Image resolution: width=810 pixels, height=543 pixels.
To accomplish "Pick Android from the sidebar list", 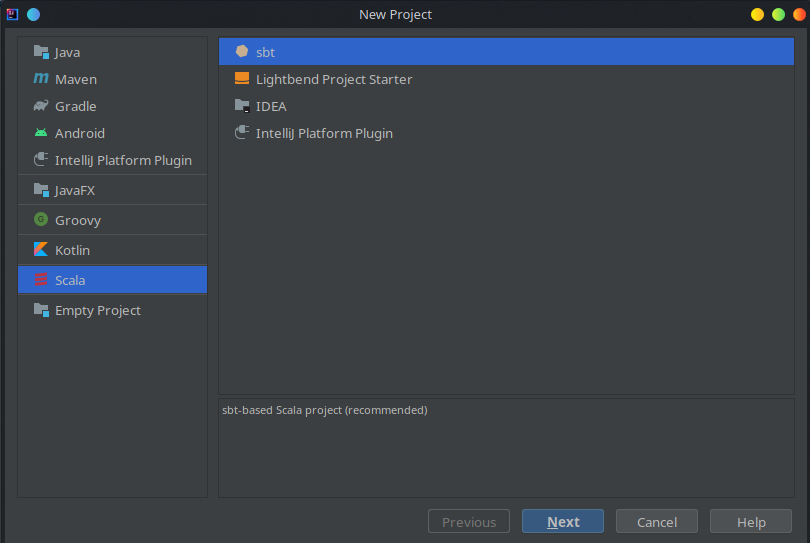I will point(80,133).
